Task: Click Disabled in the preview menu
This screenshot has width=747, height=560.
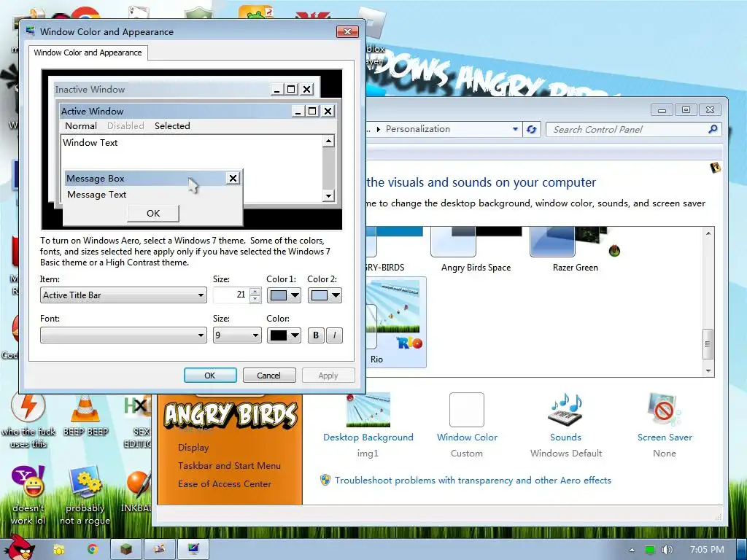Action: coord(125,125)
